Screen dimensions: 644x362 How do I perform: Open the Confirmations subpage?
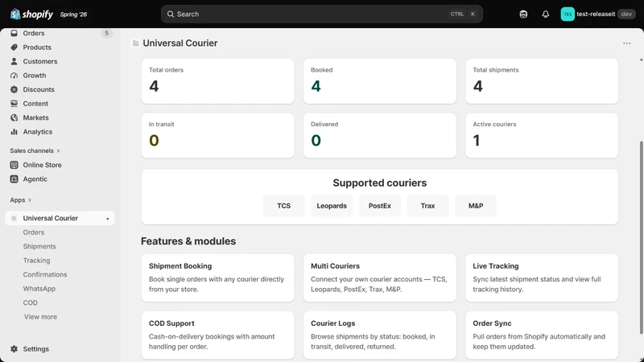click(45, 274)
